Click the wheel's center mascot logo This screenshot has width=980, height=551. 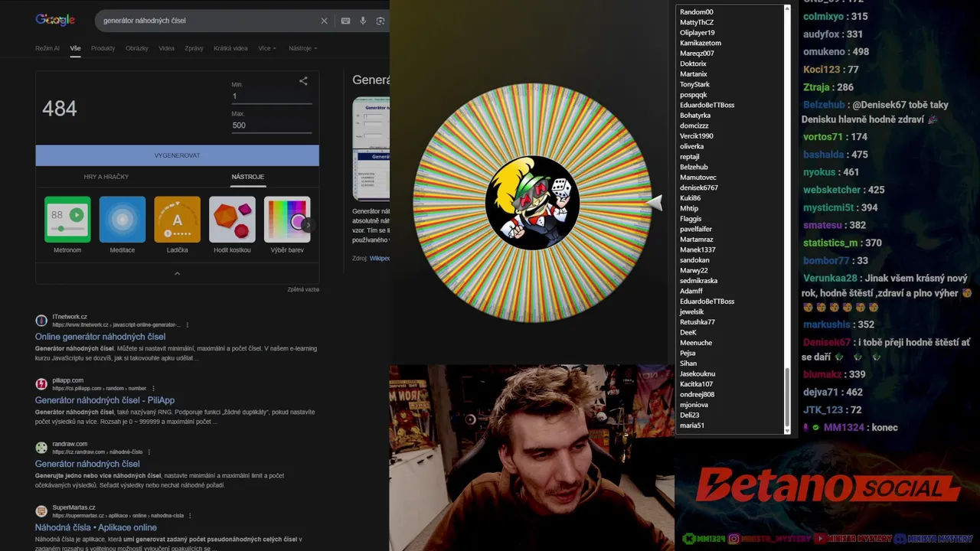coord(532,203)
